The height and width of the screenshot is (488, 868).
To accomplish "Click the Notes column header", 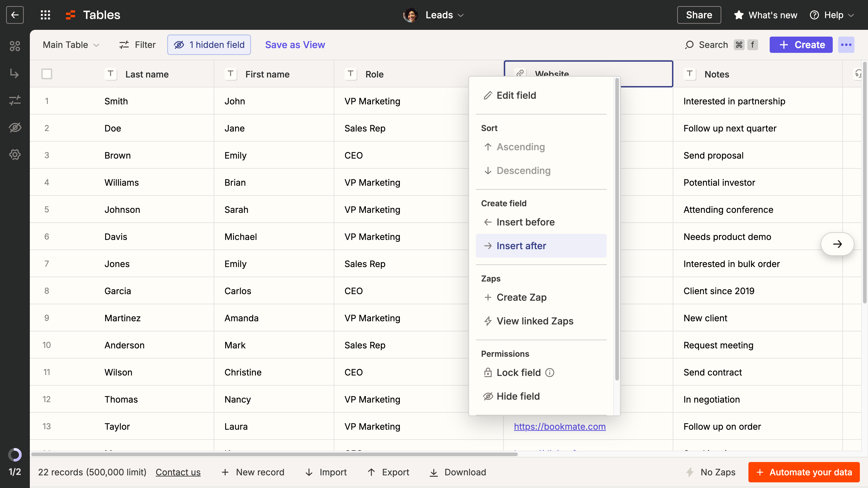I will (x=757, y=74).
